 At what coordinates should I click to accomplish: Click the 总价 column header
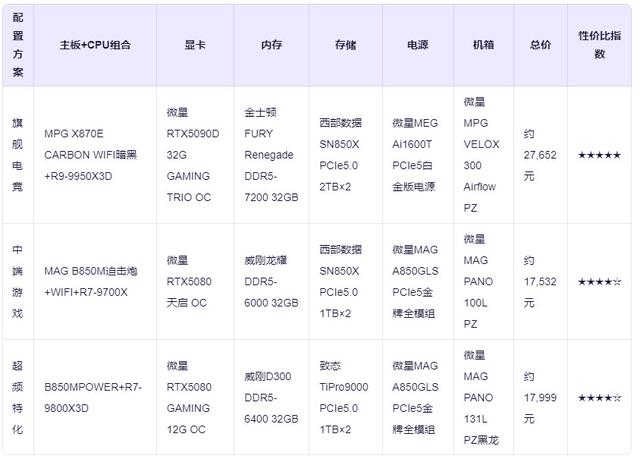tap(540, 45)
